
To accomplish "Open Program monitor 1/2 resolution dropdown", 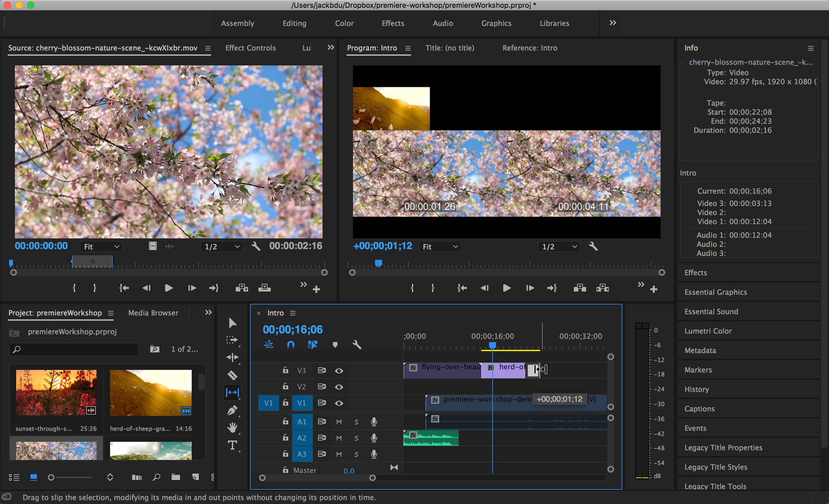I will [559, 246].
